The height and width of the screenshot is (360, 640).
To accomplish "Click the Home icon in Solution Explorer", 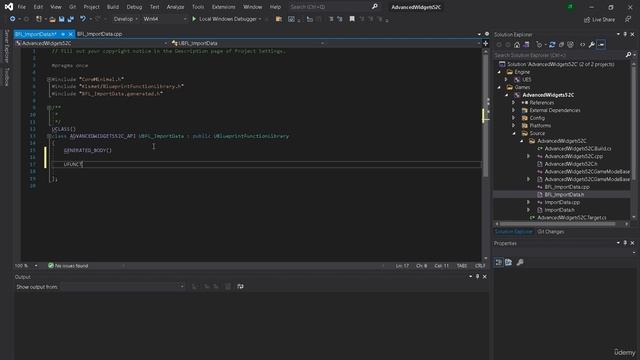I will (x=517, y=44).
